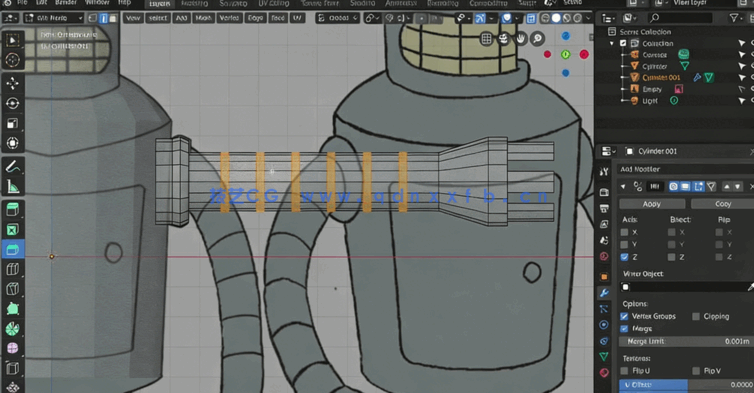Viewport: 754px width, 393px height.
Task: Click the eyedropper for Mirror Object
Action: 750,287
